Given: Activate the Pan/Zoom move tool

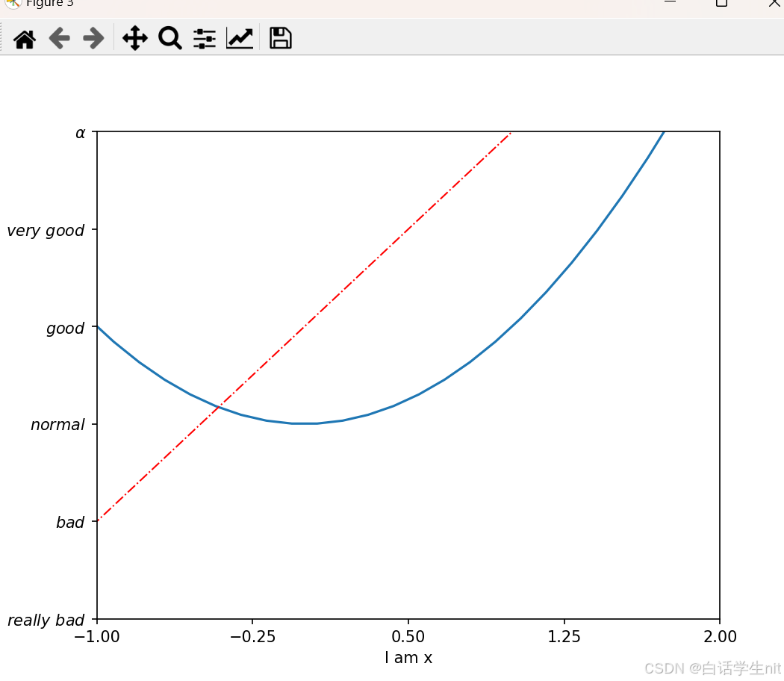Looking at the screenshot, I should click(134, 38).
